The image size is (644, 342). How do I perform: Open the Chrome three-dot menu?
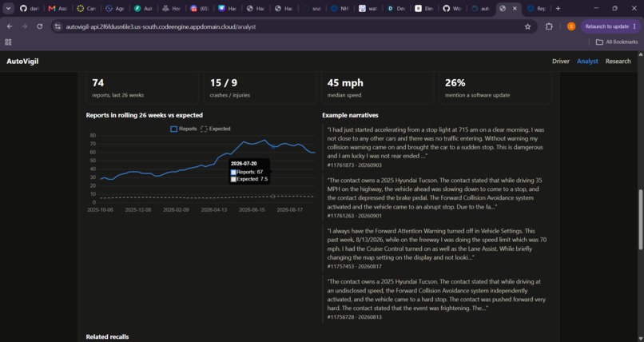click(634, 26)
